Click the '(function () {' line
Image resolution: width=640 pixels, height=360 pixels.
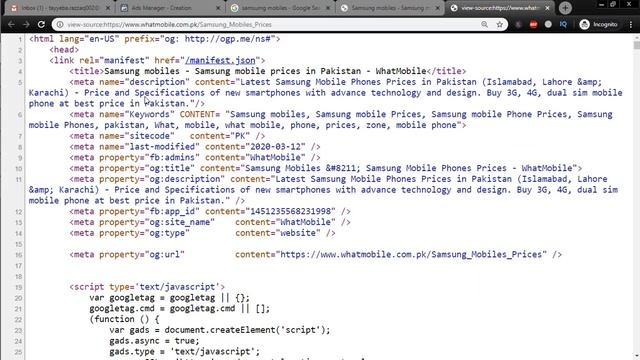(124, 319)
